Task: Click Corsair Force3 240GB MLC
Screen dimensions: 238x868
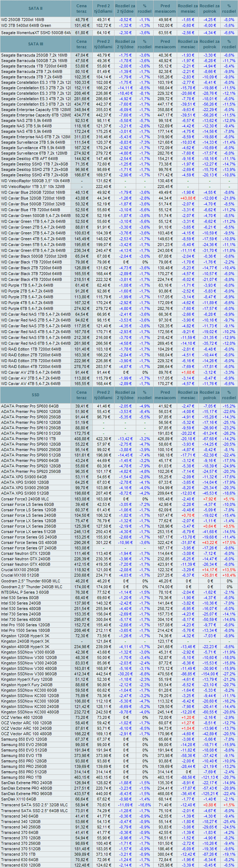Action: 25,499
